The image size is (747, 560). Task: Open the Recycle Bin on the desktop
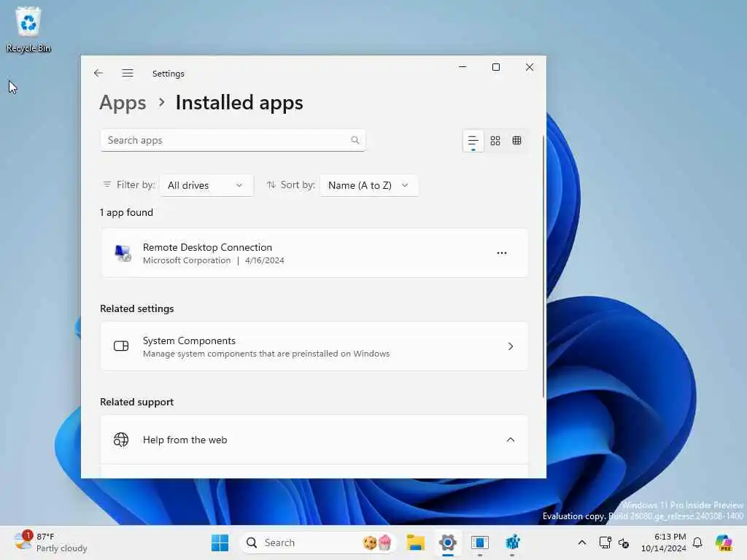click(28, 29)
